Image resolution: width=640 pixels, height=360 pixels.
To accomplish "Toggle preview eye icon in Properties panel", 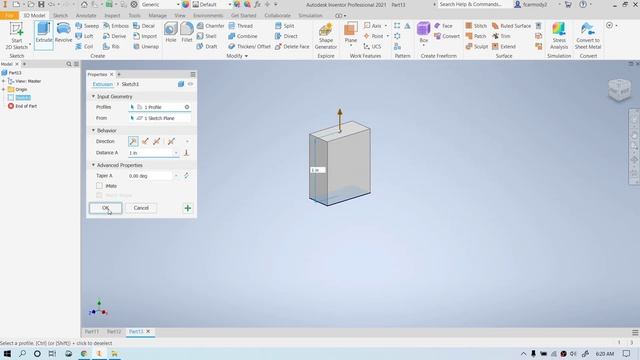I will [x=190, y=84].
